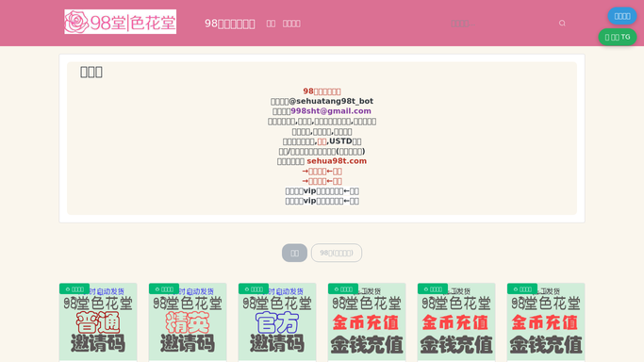Select the 98堂 outlined category tab
This screenshot has width=644, height=362.
pyautogui.click(x=337, y=253)
